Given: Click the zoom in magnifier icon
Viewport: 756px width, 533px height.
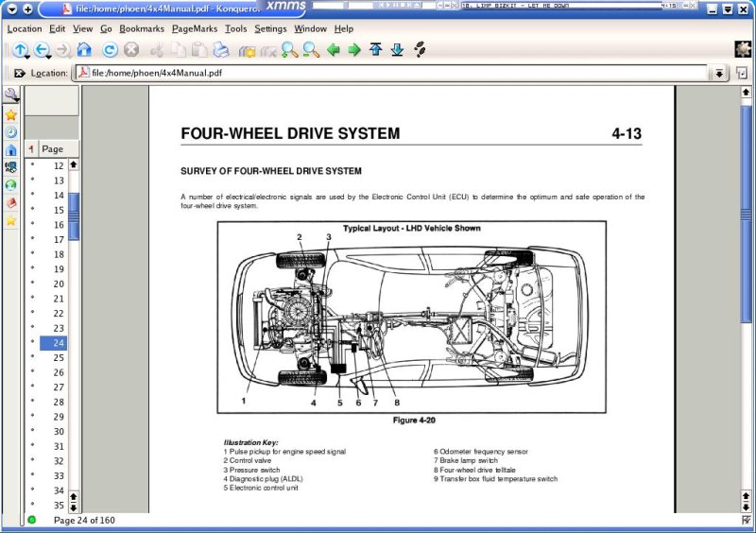Looking at the screenshot, I should click(287, 50).
